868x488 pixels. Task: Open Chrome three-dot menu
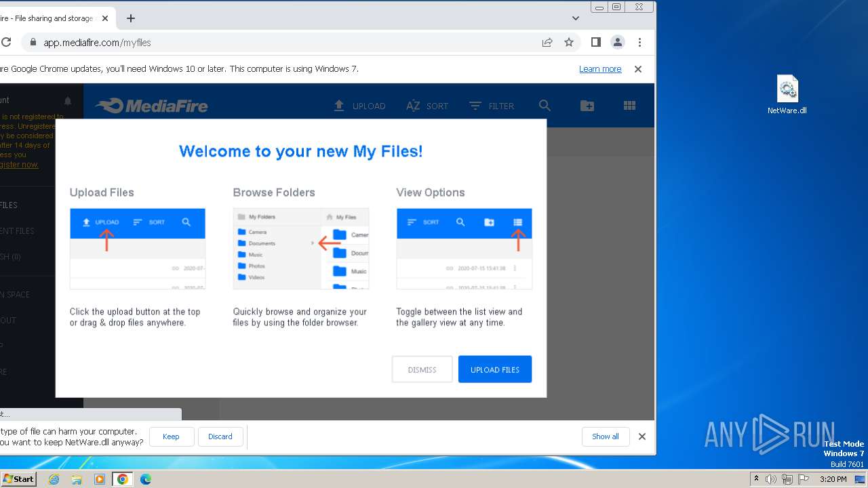pos(639,42)
